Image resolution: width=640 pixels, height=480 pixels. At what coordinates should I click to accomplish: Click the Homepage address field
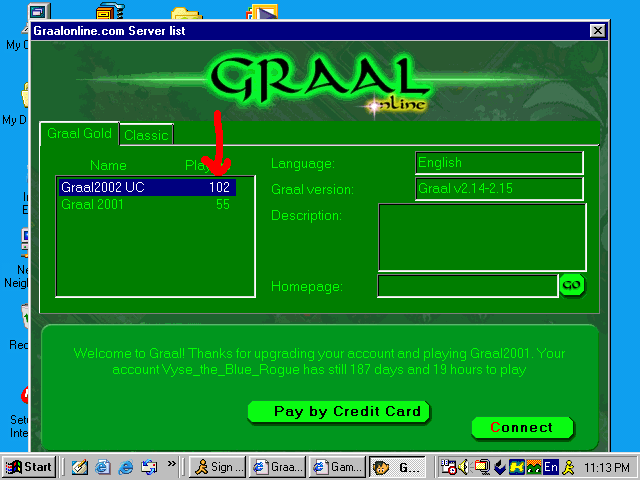[x=467, y=286]
